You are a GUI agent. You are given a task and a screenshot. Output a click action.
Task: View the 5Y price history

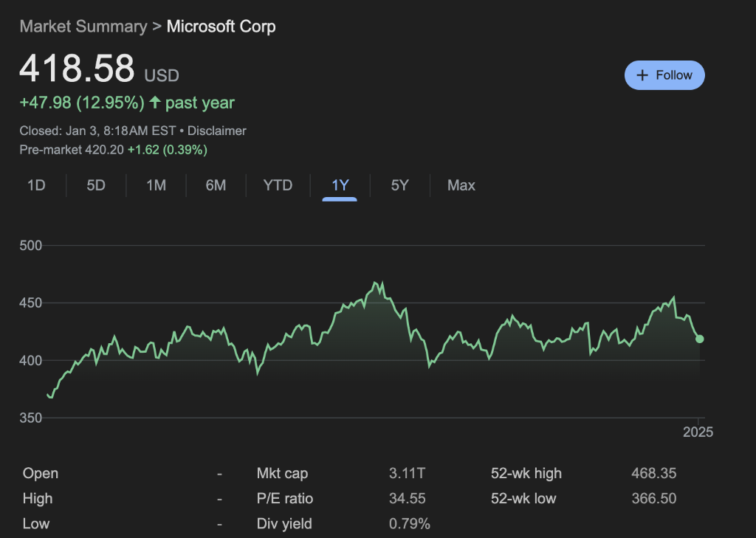click(399, 185)
